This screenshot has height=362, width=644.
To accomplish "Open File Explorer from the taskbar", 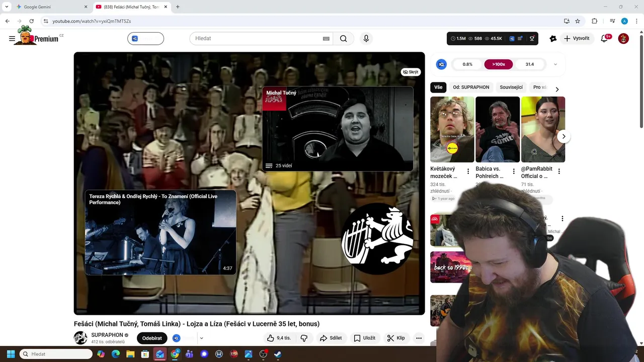I will coord(130,354).
